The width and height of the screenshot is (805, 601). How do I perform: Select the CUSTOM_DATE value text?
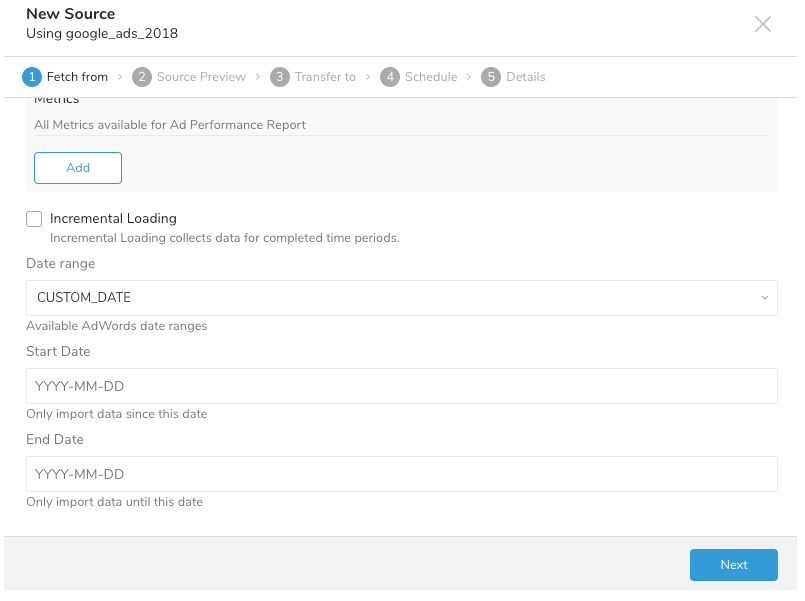[x=84, y=298]
